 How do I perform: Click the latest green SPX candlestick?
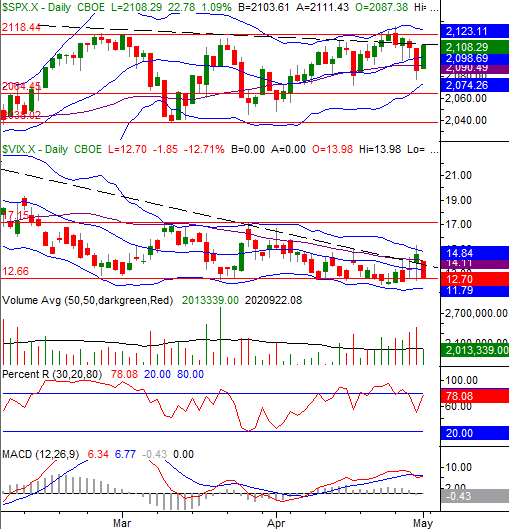[423, 57]
